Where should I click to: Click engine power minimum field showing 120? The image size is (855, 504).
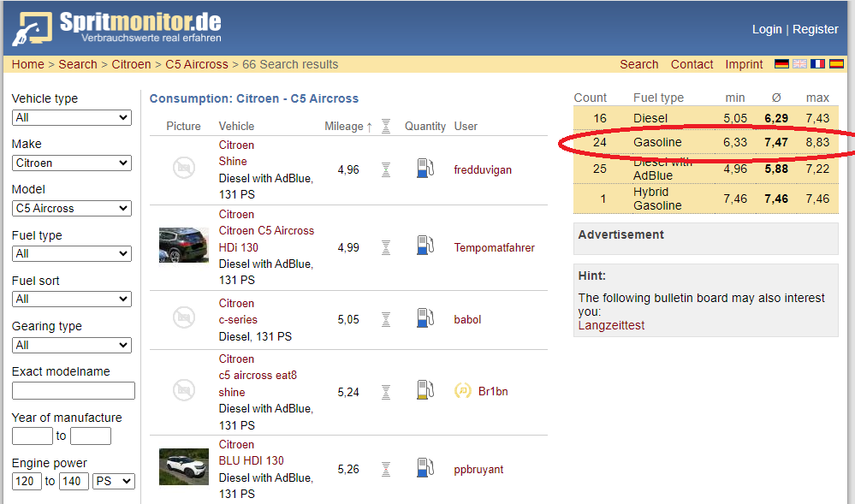click(x=27, y=481)
